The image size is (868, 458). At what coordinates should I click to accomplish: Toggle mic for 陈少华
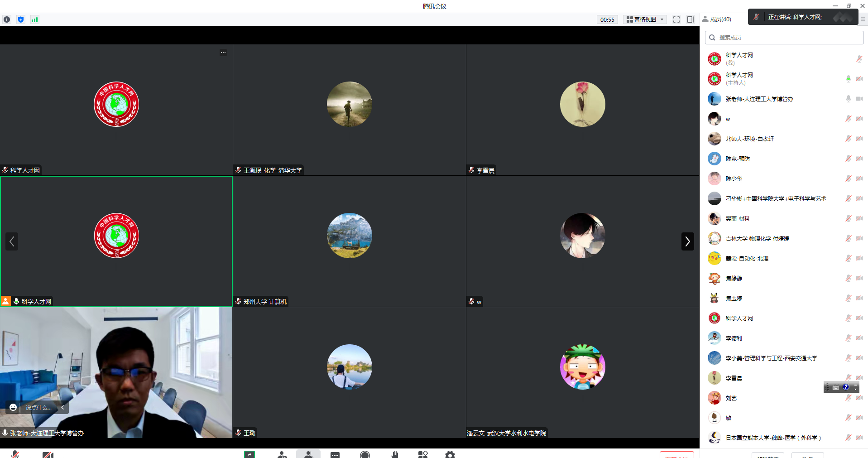pos(849,178)
